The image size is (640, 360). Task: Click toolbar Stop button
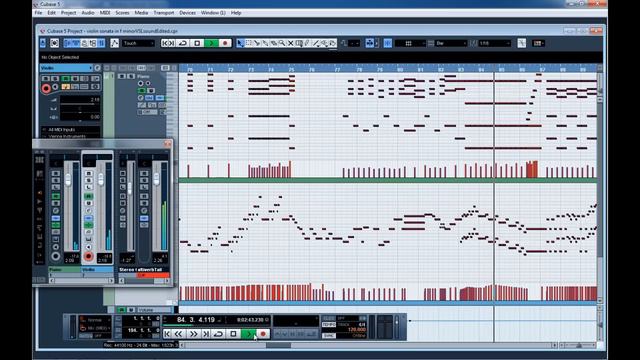197,43
